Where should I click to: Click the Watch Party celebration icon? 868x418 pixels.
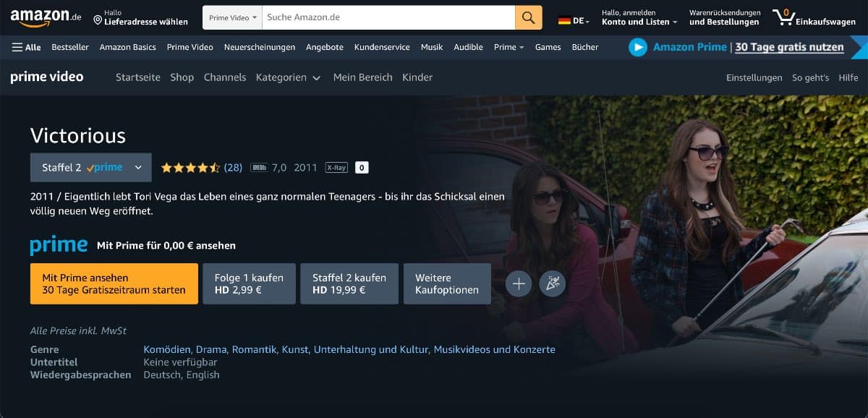(x=553, y=284)
